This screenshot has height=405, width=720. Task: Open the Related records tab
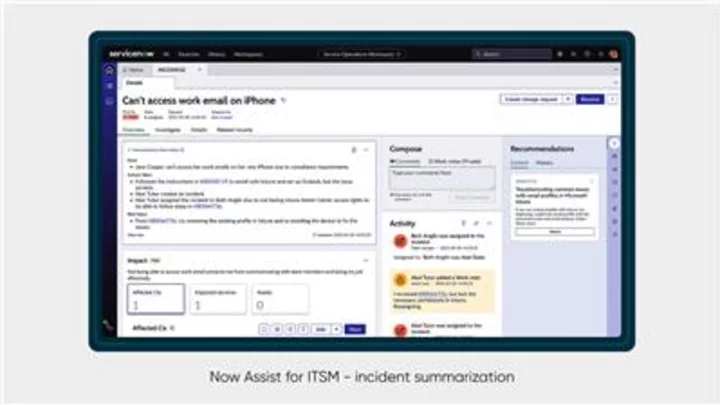pos(235,130)
